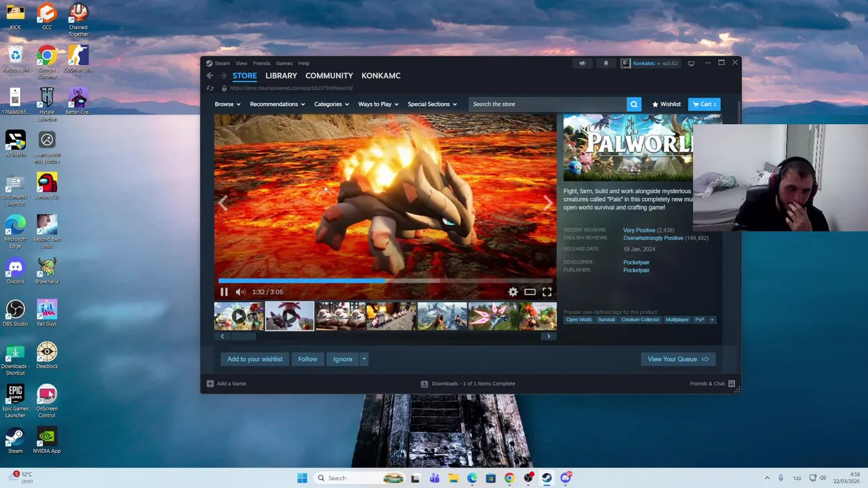Viewport: 868px width, 488px height.
Task: Open Google Chrome from the taskbar
Action: coord(509,479)
